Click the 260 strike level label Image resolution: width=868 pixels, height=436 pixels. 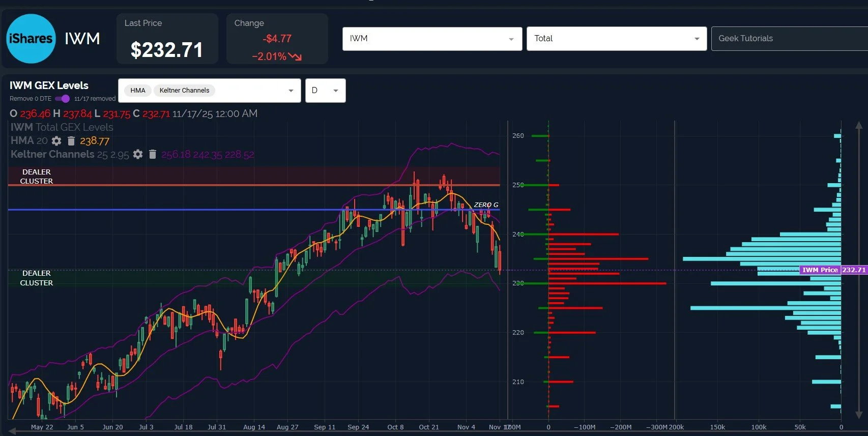(x=518, y=136)
